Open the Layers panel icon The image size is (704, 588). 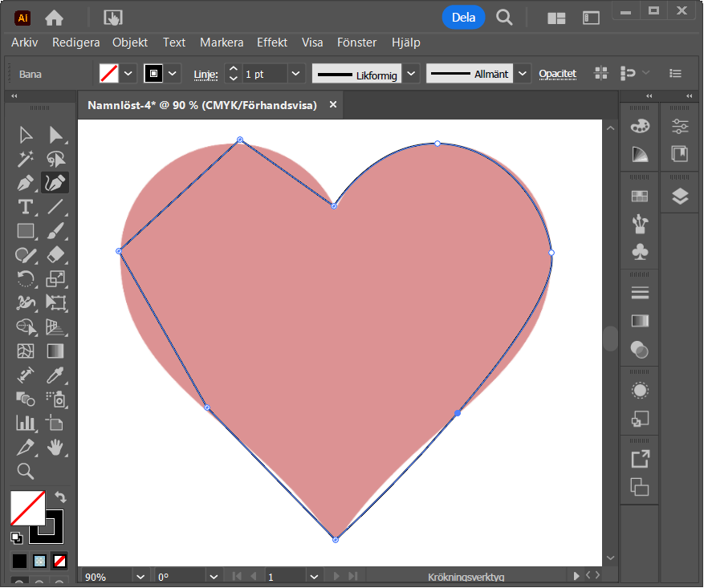tap(680, 197)
